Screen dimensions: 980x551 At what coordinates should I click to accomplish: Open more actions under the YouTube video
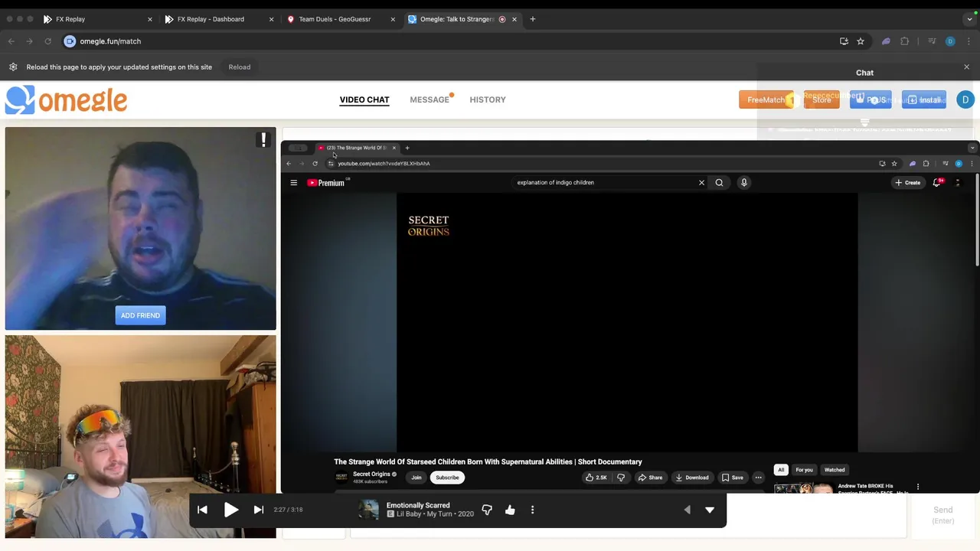tap(758, 478)
